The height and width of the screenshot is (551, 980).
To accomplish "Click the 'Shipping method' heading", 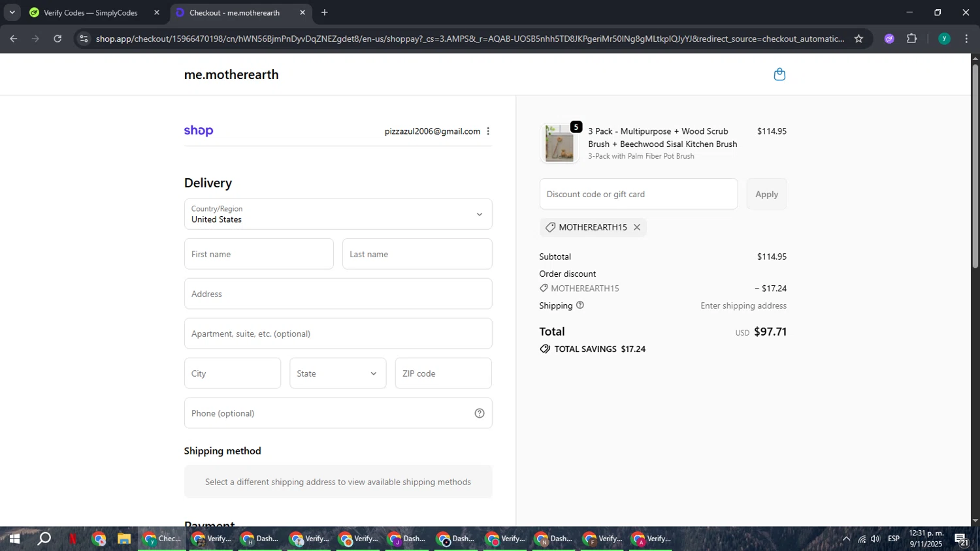I will point(222,451).
